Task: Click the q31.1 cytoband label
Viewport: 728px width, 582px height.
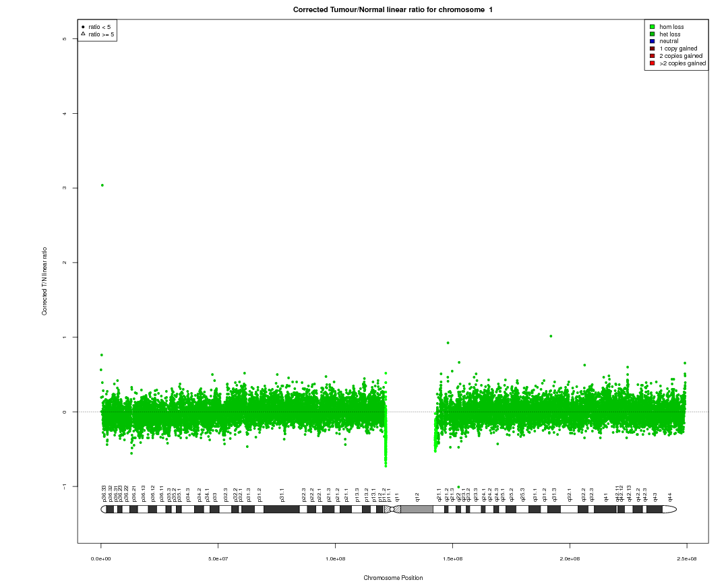Action: (535, 494)
